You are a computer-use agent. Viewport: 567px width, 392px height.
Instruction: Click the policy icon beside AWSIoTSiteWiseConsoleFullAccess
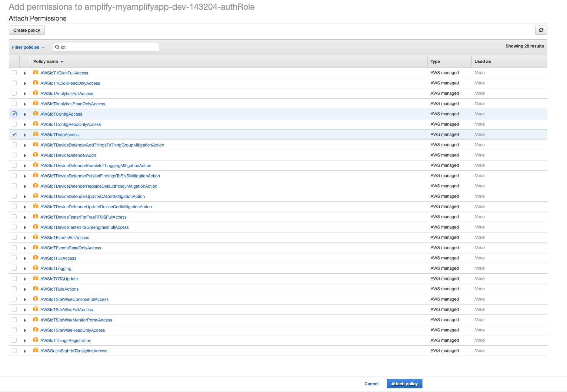pos(35,299)
